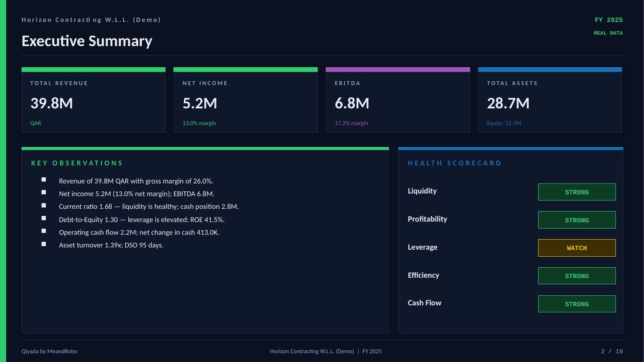
Task: Select the "Operating cash flow 2.2M" observation
Action: tap(139, 232)
